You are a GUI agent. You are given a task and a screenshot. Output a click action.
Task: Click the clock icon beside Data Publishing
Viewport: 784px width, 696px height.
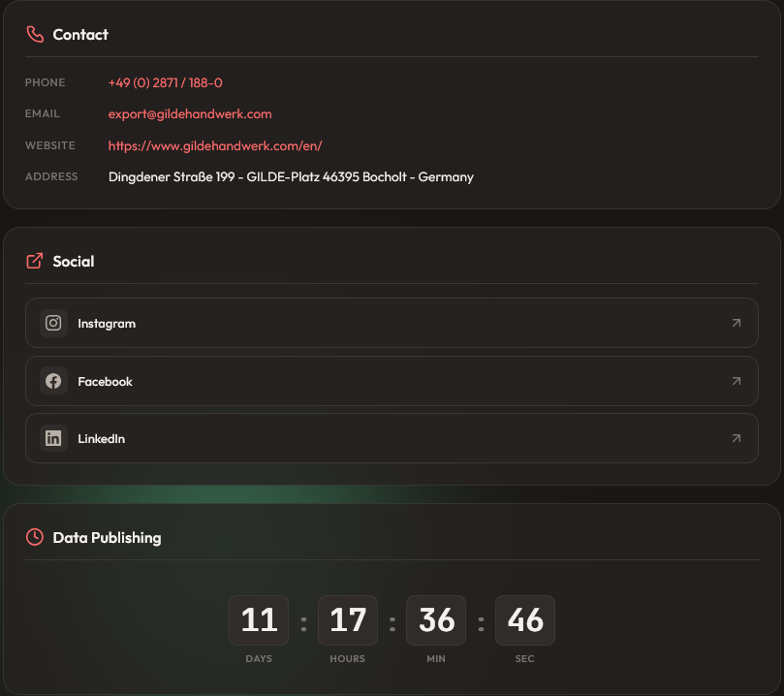(35, 537)
